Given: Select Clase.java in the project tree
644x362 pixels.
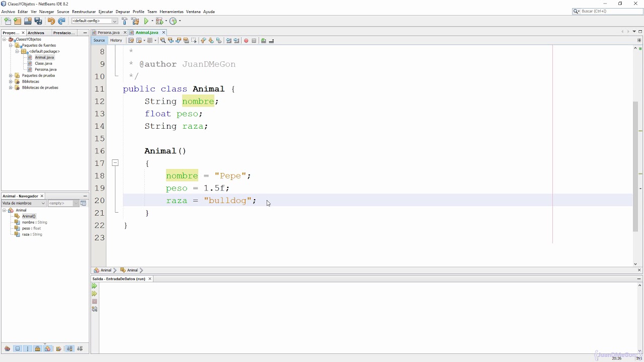Looking at the screenshot, I should click(43, 63).
